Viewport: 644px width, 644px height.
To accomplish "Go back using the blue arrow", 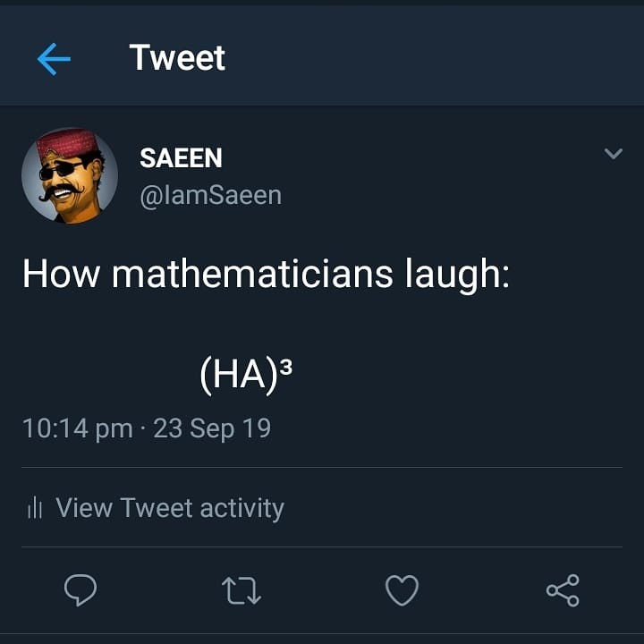I will [x=54, y=59].
